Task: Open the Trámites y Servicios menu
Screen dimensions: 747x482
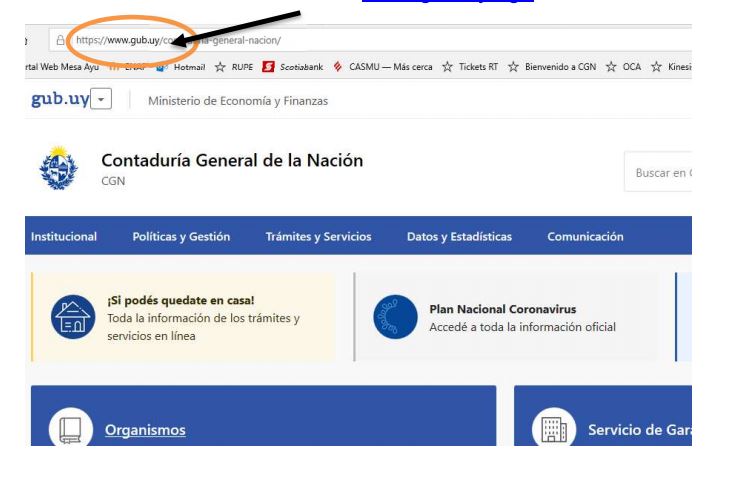Action: [x=318, y=237]
